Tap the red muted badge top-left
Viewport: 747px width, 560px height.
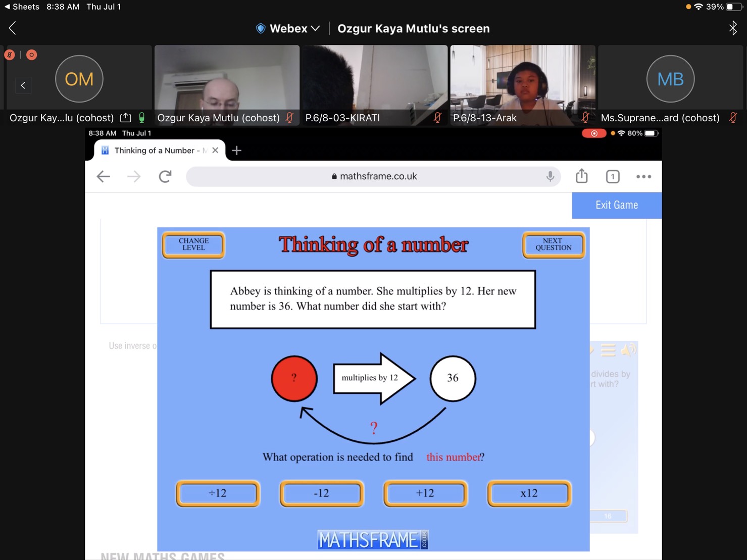tap(9, 55)
